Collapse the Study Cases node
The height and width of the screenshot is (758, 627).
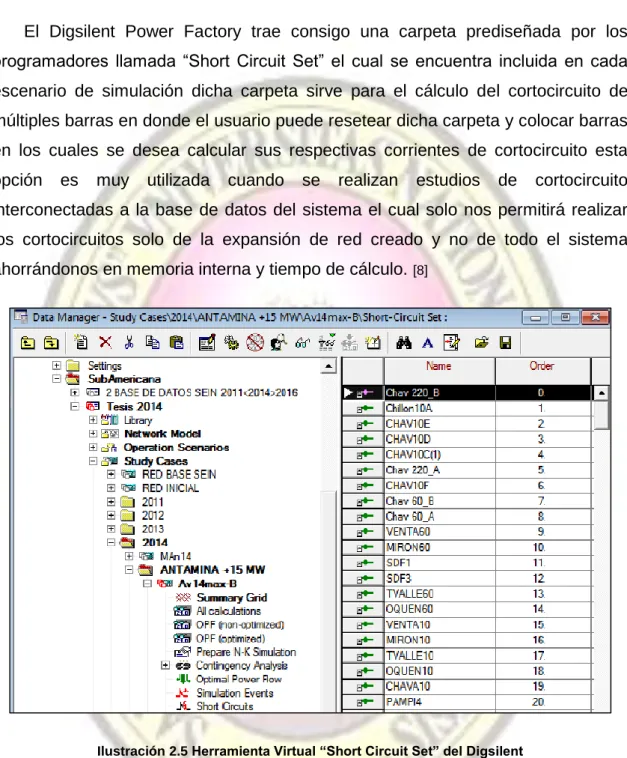(x=93, y=461)
